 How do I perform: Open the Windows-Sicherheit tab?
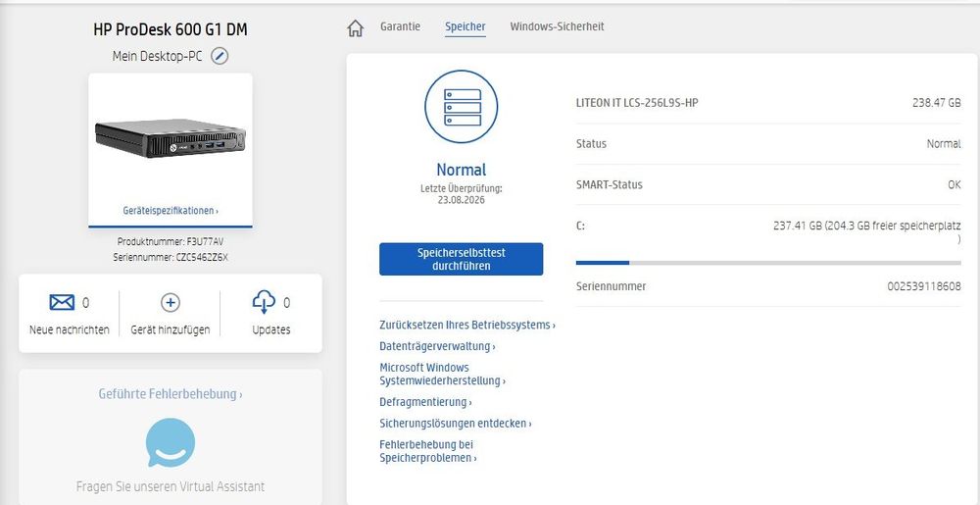557,26
